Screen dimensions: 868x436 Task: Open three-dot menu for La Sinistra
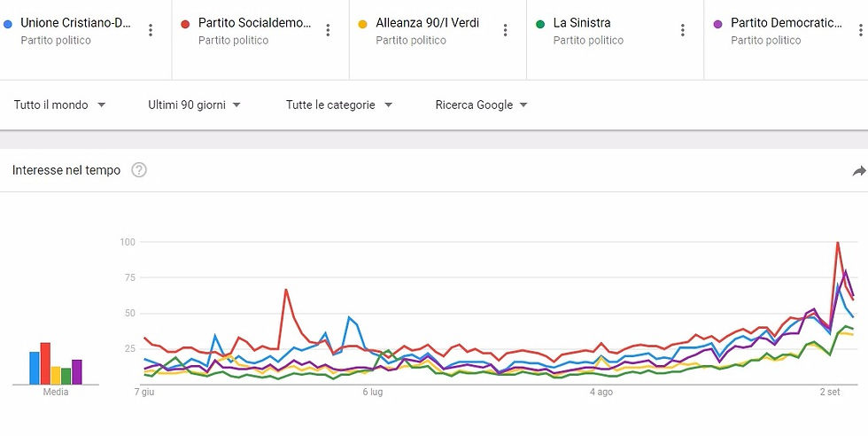[x=683, y=30]
